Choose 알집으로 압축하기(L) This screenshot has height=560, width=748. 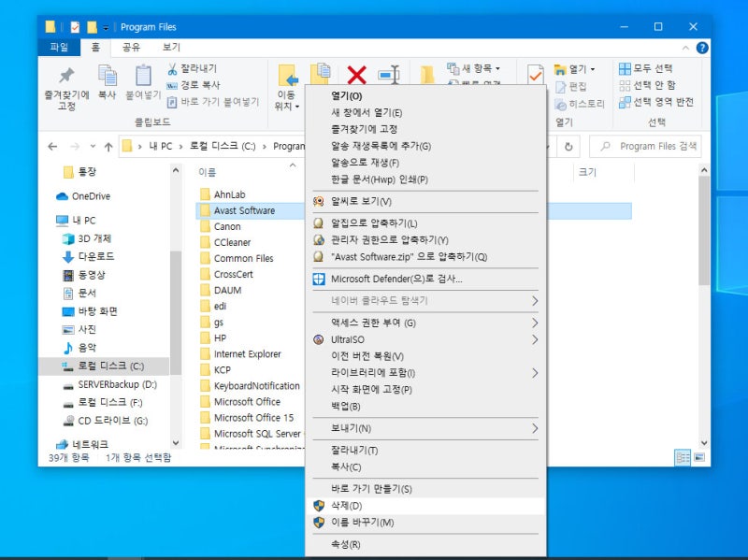(425, 223)
